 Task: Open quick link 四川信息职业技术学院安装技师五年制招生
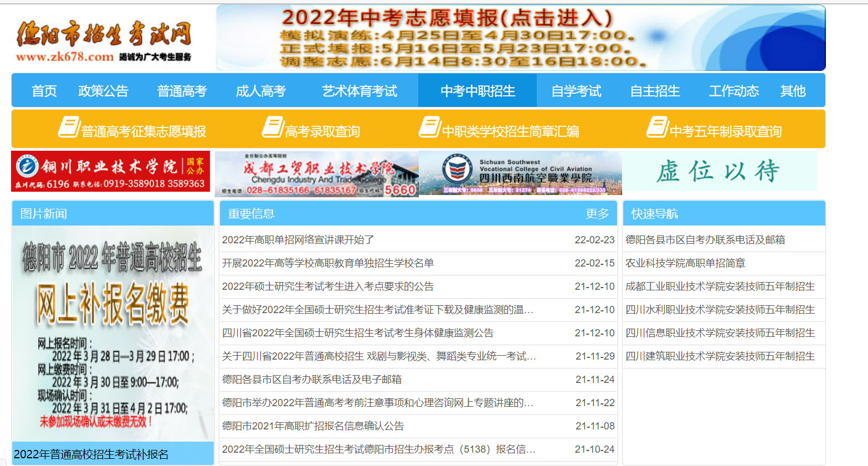click(x=720, y=333)
